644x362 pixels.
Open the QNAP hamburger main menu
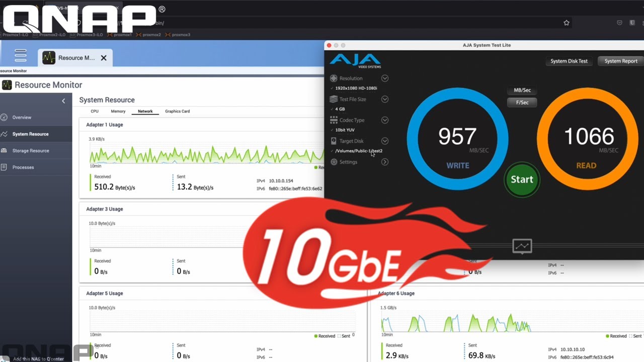pos(21,55)
